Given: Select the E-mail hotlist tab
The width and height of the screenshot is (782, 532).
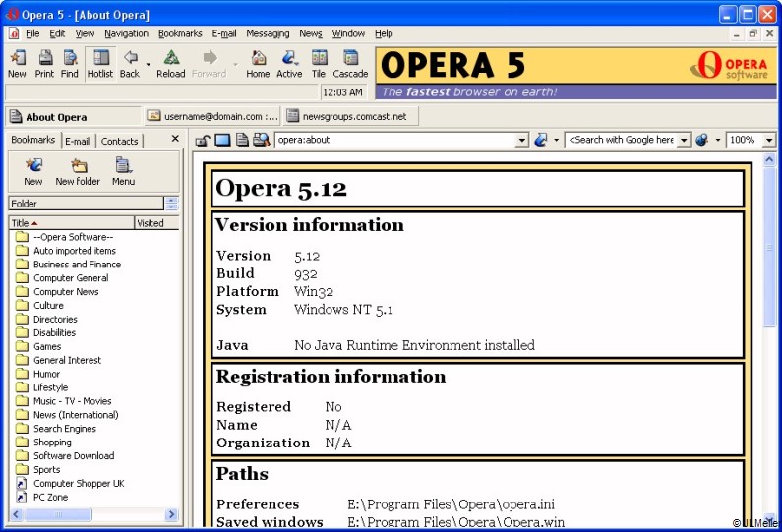Looking at the screenshot, I should coord(78,141).
